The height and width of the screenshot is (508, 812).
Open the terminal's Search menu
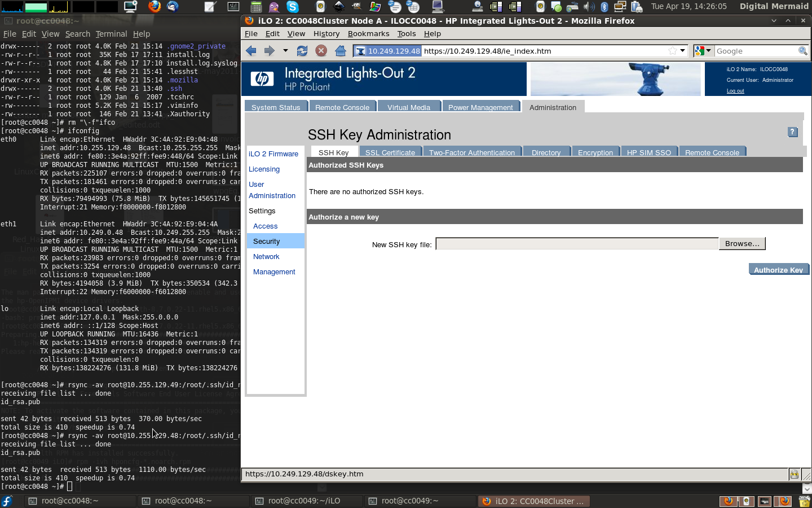(x=77, y=34)
